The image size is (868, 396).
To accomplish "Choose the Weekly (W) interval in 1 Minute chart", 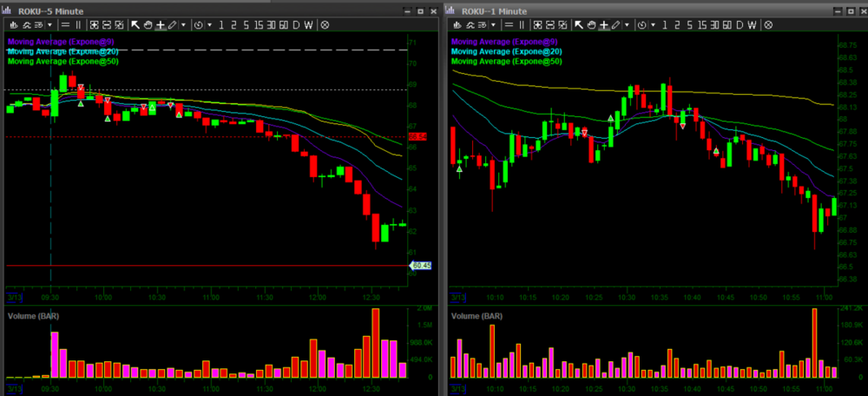I will coord(753,25).
